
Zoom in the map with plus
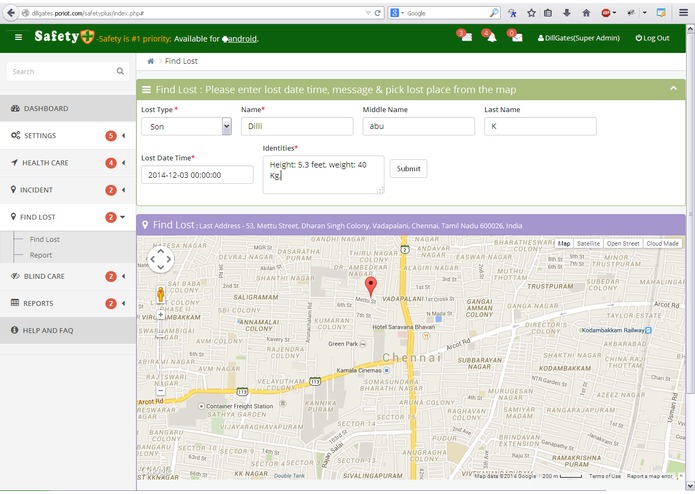(160, 315)
